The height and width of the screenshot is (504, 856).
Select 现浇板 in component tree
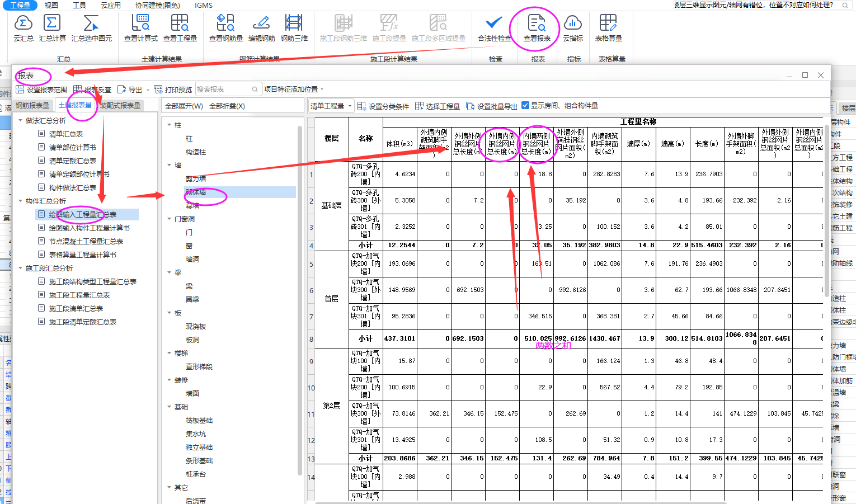coord(196,326)
